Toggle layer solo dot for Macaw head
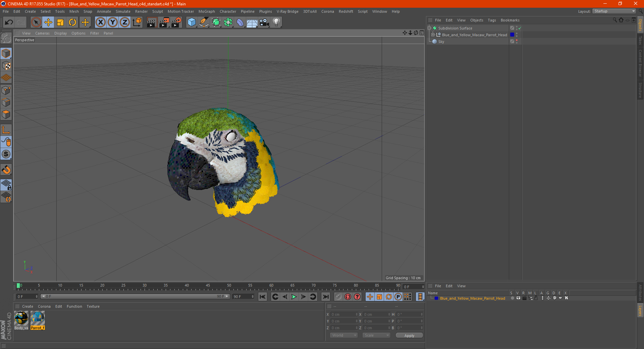Screen dimensions: 644x349 [512, 298]
